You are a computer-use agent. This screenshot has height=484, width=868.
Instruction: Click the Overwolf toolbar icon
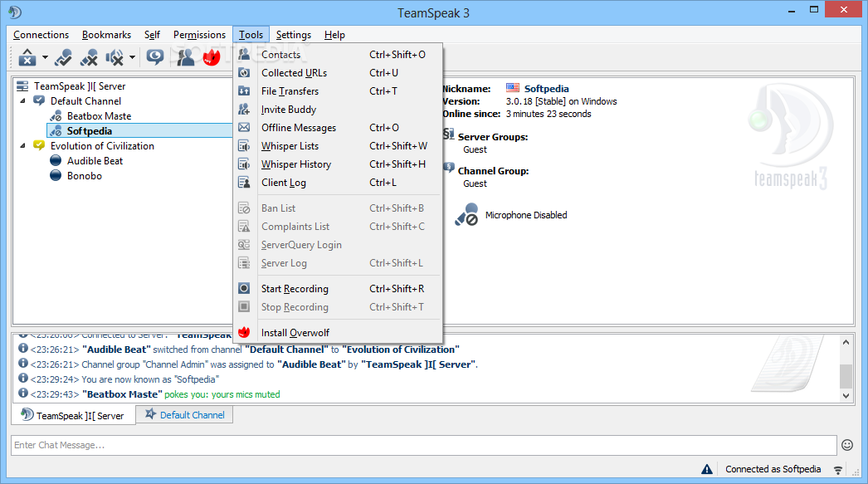click(x=212, y=56)
